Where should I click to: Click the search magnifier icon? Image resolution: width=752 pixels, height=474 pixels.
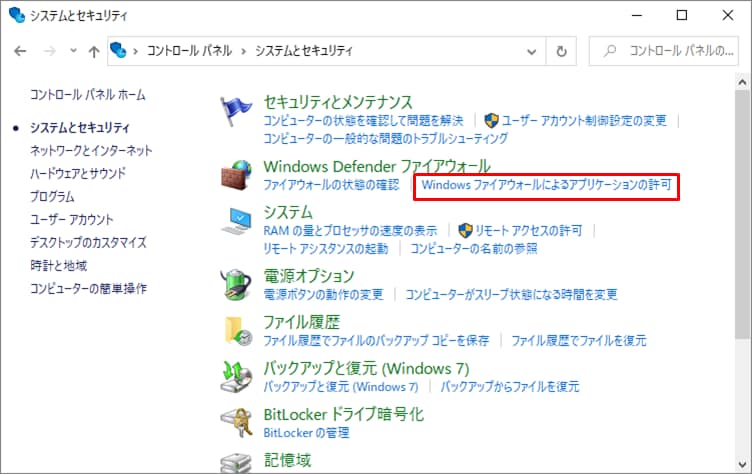point(610,50)
